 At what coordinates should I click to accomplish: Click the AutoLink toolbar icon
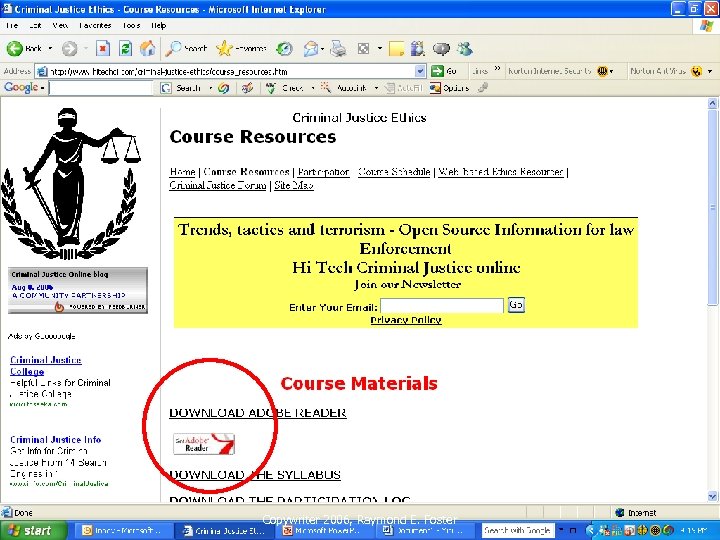[x=343, y=88]
